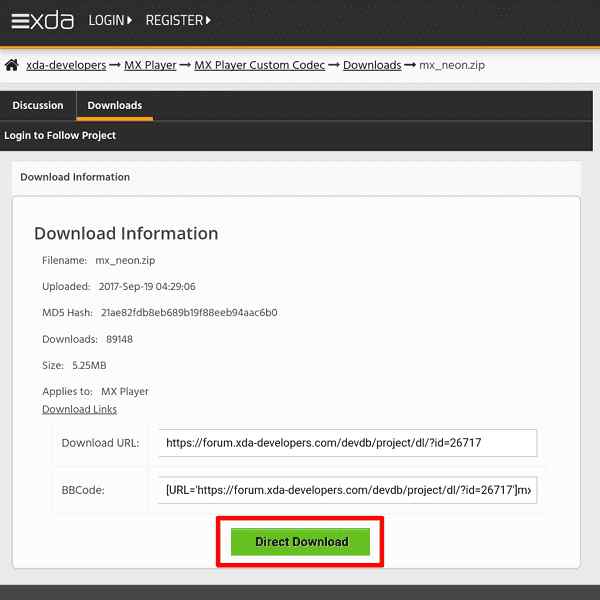Open the REGISTER menu
Image resolution: width=600 pixels, height=600 pixels.
tap(178, 20)
